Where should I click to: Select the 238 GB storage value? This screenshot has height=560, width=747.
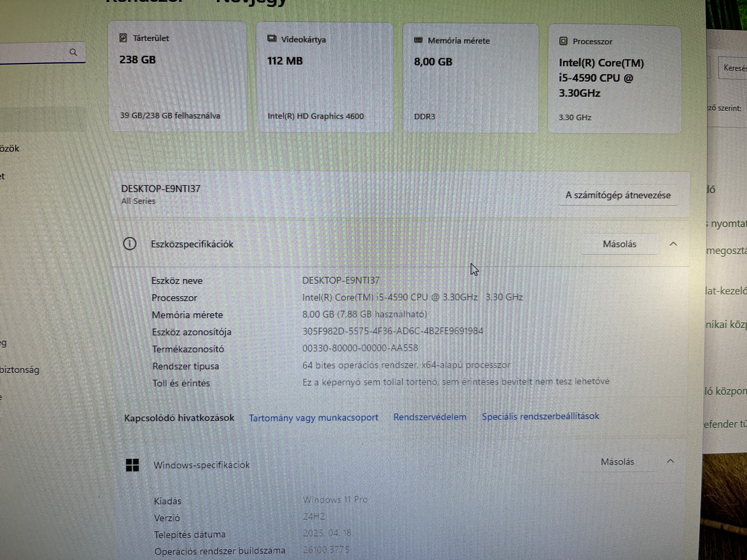(x=137, y=59)
